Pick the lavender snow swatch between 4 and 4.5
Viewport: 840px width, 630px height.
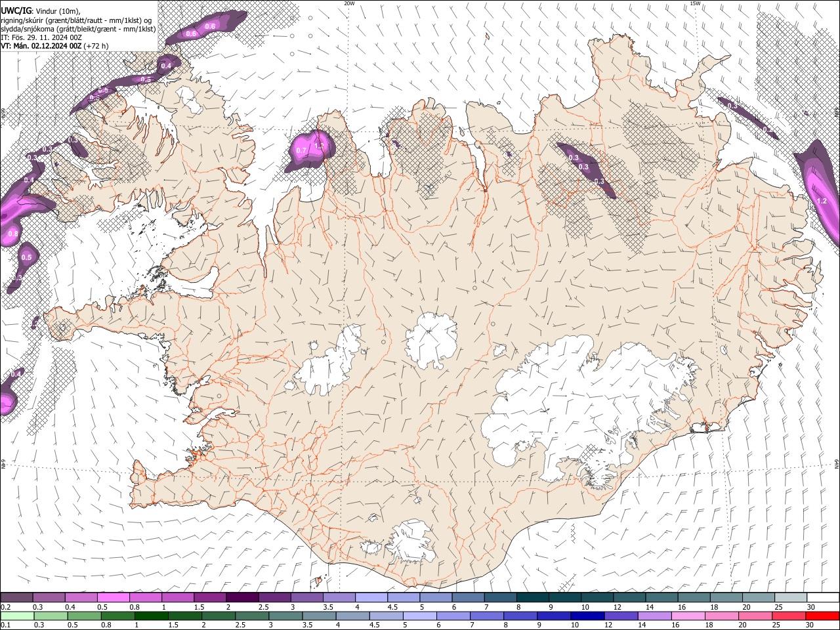pos(371,598)
